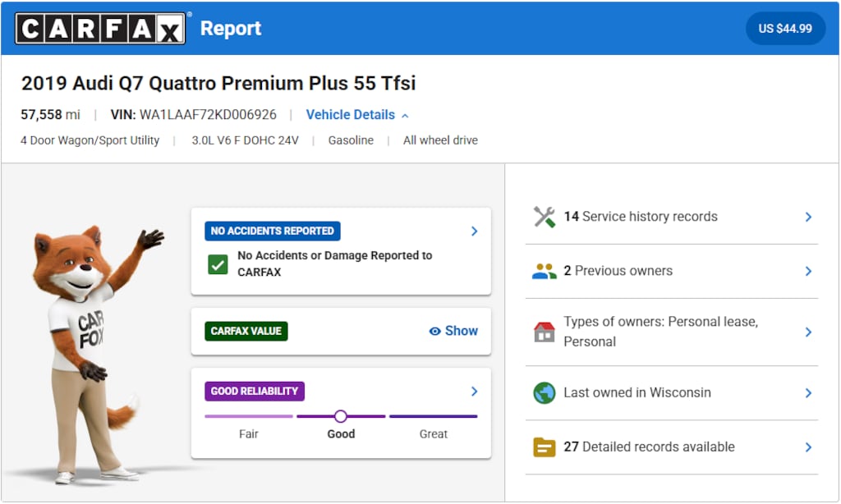Click the Last owned in Wisconsin chevron

[808, 393]
